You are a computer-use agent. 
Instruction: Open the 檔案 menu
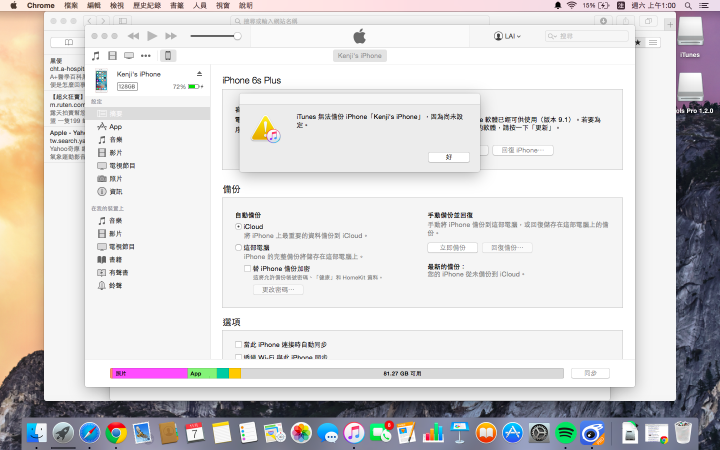[x=71, y=6]
